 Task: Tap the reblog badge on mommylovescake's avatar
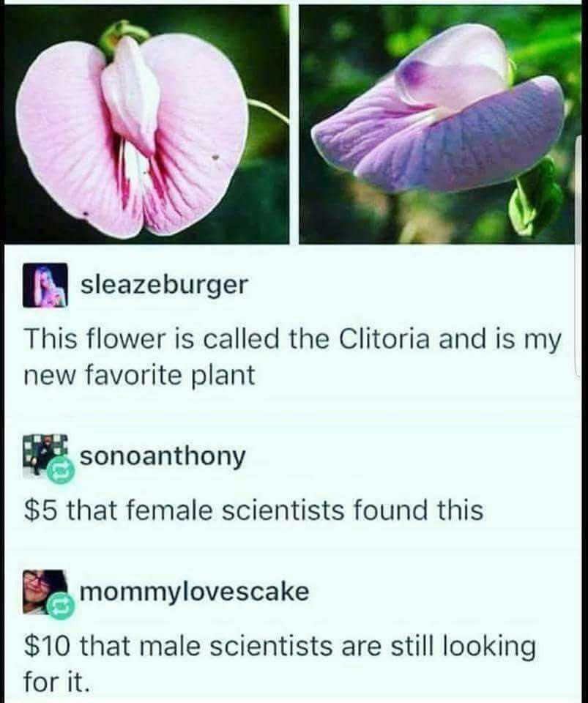click(x=60, y=606)
